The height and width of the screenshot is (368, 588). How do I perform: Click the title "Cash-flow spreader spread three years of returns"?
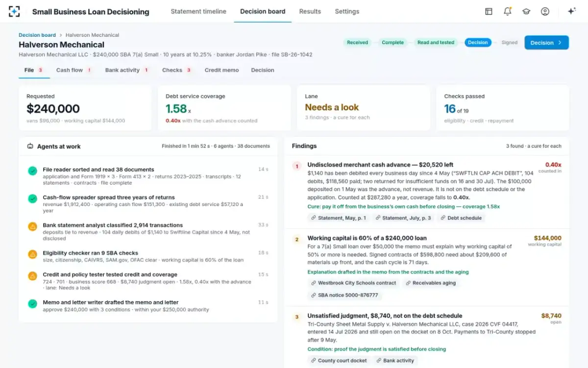tap(109, 198)
